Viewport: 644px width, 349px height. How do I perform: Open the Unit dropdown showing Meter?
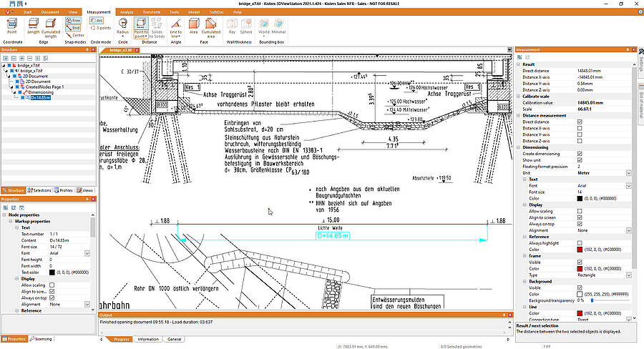point(628,173)
